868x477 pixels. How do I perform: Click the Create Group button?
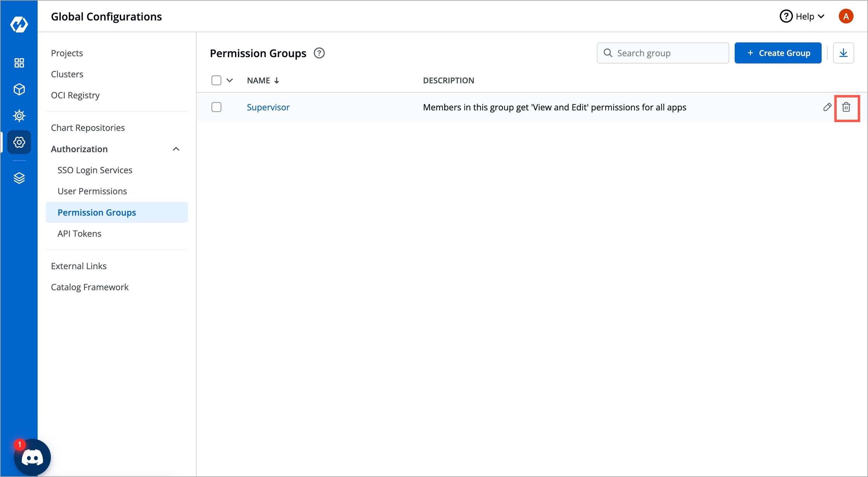[778, 53]
